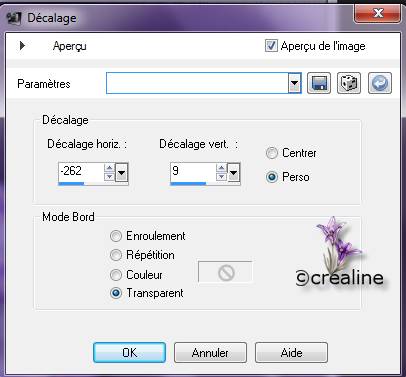Click the Décalage dialog title bar icon
The height and width of the screenshot is (377, 406).
[x=14, y=18]
